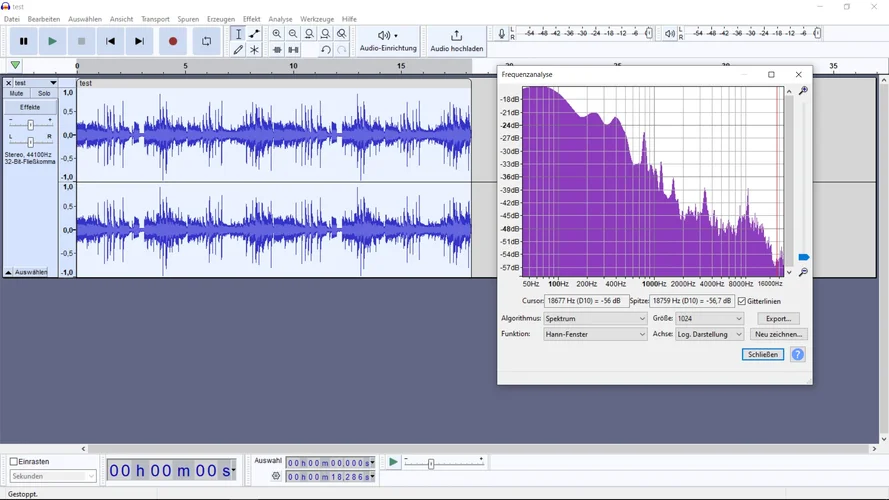Click the blue vertical zoom slider handle
This screenshot has height=500, width=889.
[x=803, y=257]
